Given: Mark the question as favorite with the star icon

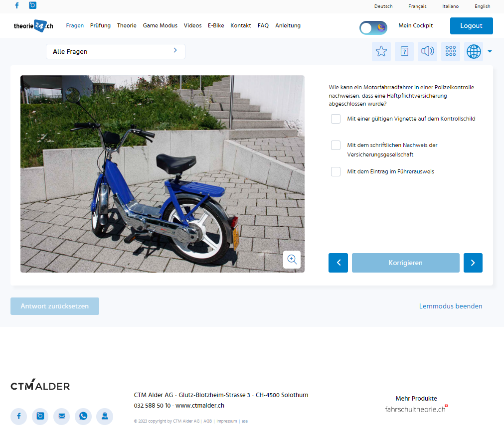Looking at the screenshot, I should [381, 51].
